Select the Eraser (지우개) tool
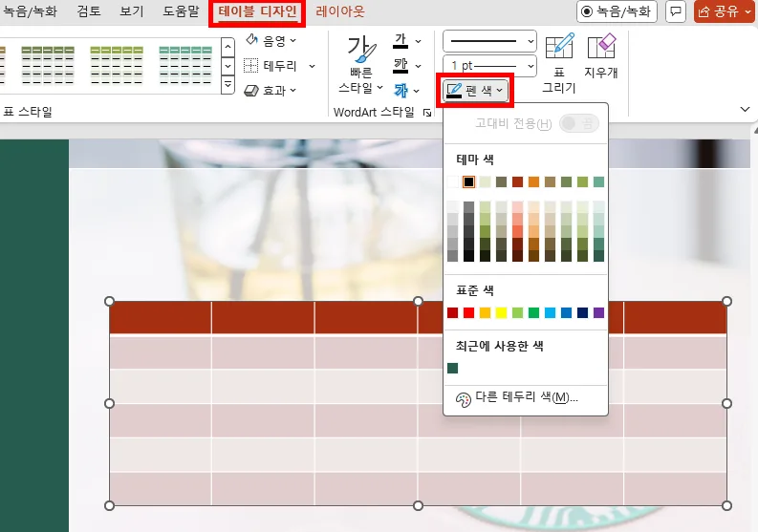 [x=601, y=55]
